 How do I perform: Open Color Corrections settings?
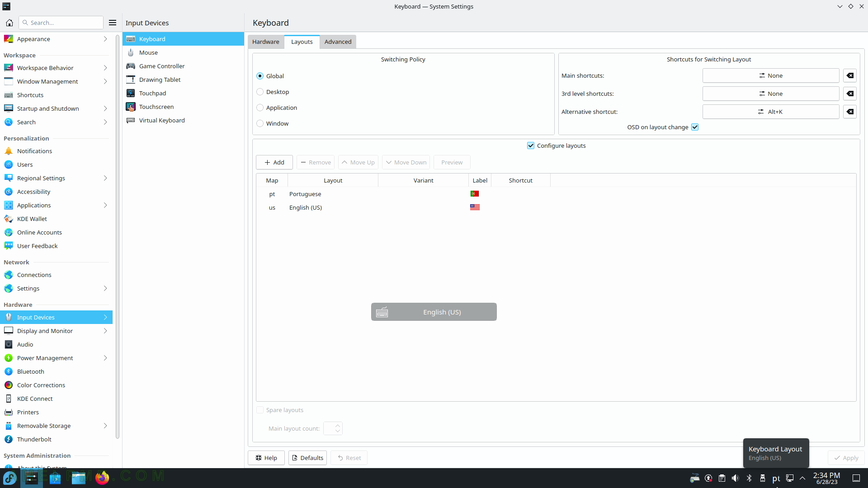tap(56, 385)
